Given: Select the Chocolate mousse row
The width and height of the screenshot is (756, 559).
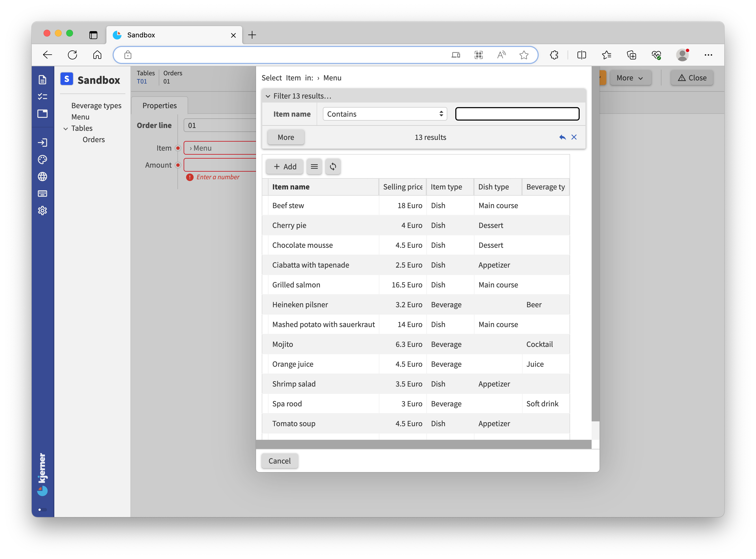Looking at the screenshot, I should tap(416, 245).
